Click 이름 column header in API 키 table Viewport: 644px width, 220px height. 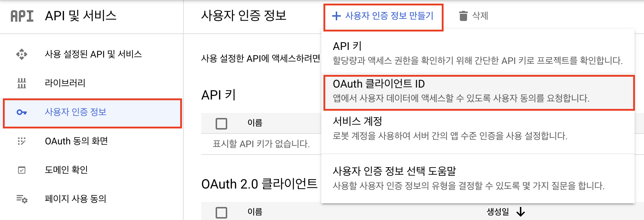coord(255,123)
